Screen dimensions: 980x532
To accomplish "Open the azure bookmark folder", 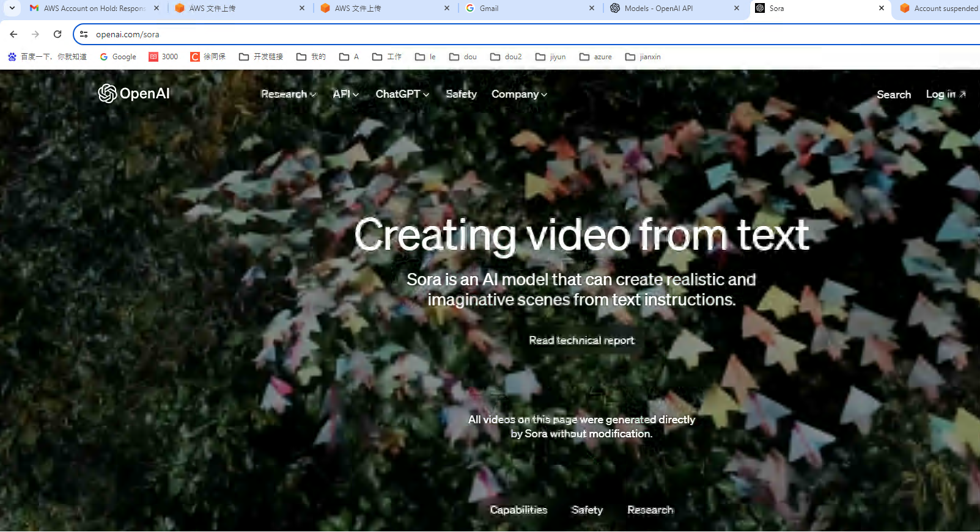I will 596,57.
